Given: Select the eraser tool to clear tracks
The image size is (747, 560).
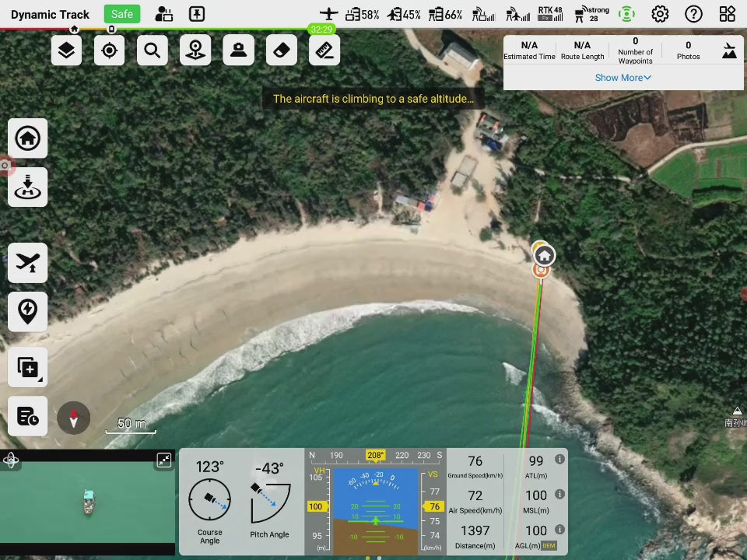Looking at the screenshot, I should (282, 51).
